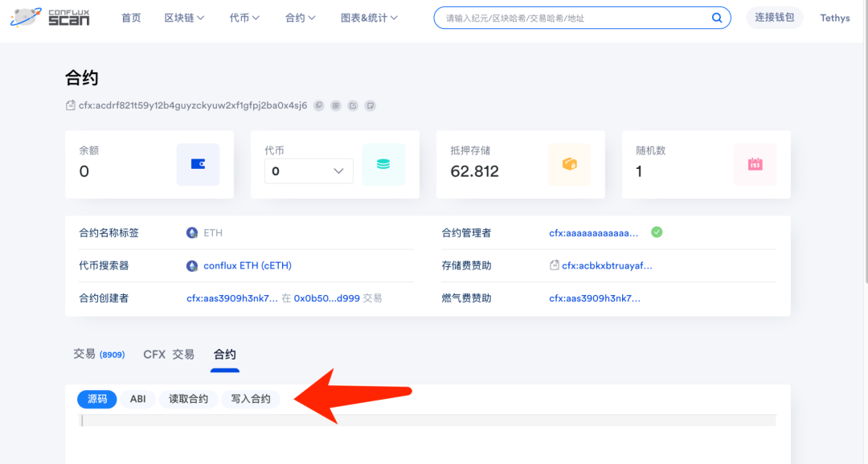The height and width of the screenshot is (464, 868).
Task: Expand the 图表&统计 navigation menu
Action: [x=369, y=18]
